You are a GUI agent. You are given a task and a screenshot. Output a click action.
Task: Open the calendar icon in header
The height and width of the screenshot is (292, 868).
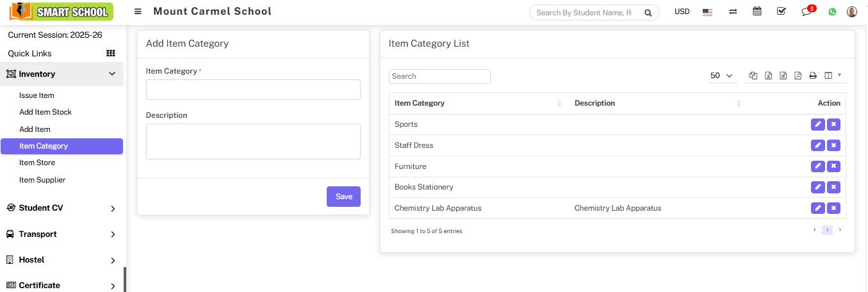pyautogui.click(x=757, y=12)
